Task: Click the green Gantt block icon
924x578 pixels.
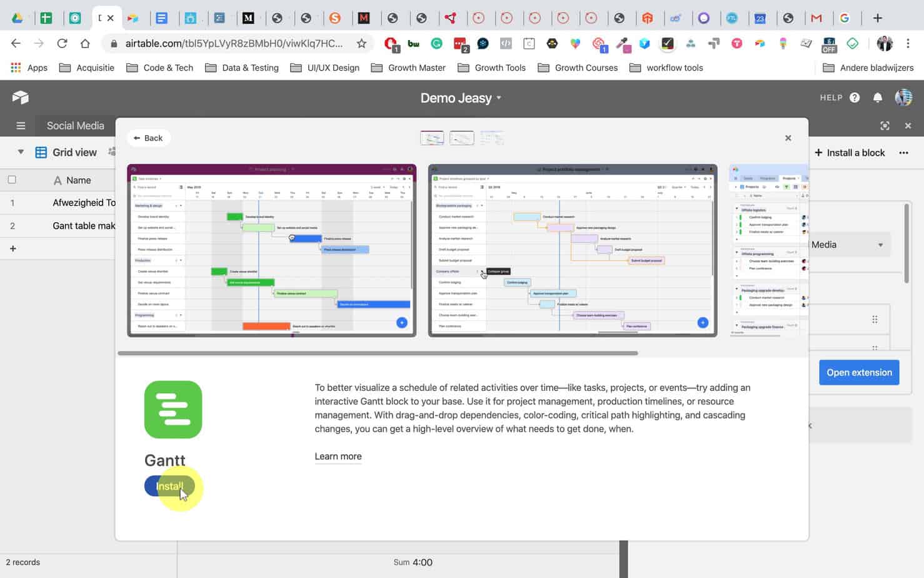Action: click(x=173, y=410)
